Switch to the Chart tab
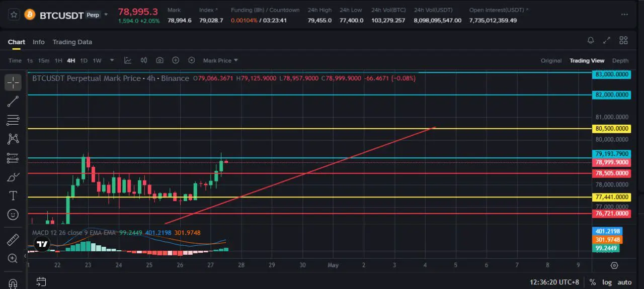Screen dimensions: 644x289 coord(17,42)
